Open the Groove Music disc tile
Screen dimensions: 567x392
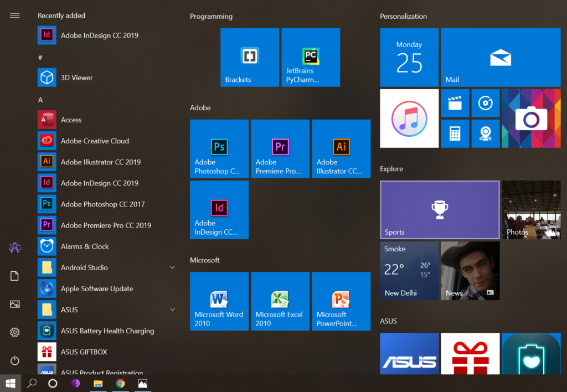485,103
